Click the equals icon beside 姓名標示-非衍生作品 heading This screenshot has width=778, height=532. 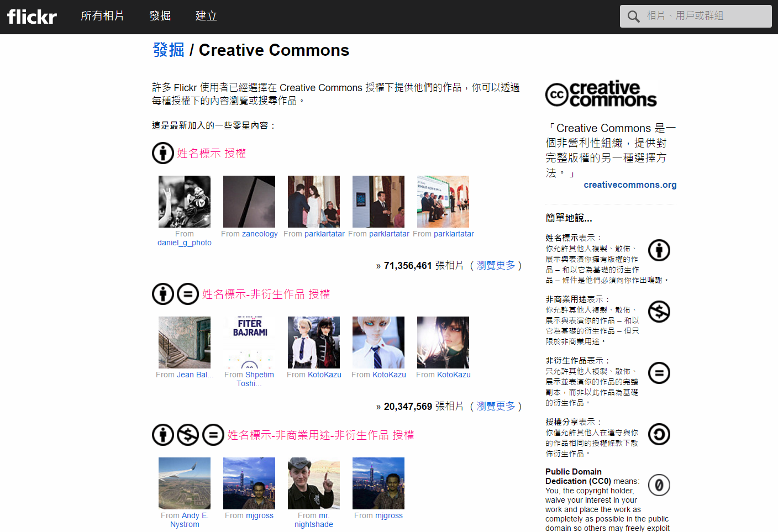(x=188, y=294)
